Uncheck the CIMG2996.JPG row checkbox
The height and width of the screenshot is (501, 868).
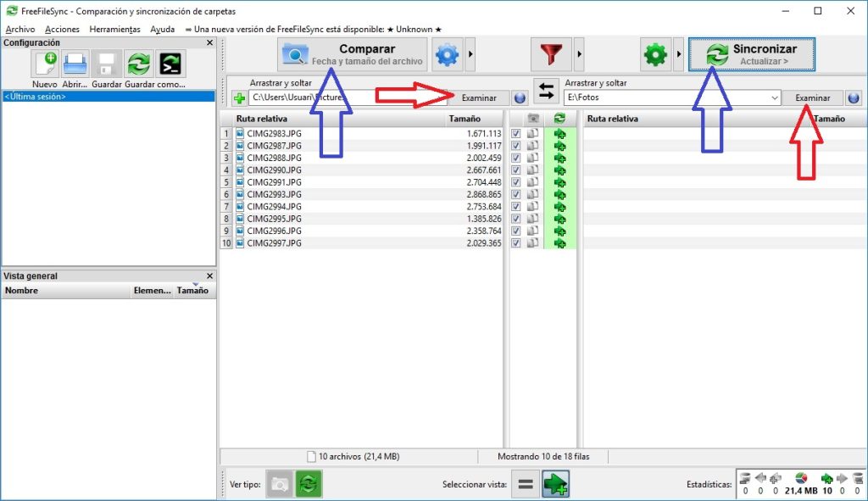516,231
